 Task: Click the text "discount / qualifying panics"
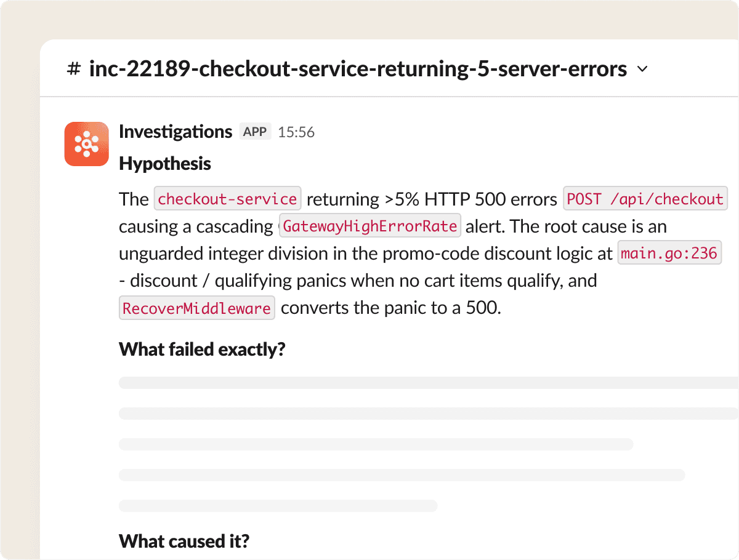point(239,281)
